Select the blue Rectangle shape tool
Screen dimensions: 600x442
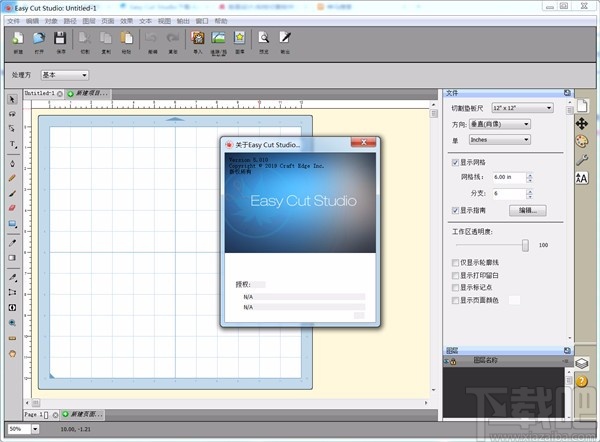(x=12, y=223)
